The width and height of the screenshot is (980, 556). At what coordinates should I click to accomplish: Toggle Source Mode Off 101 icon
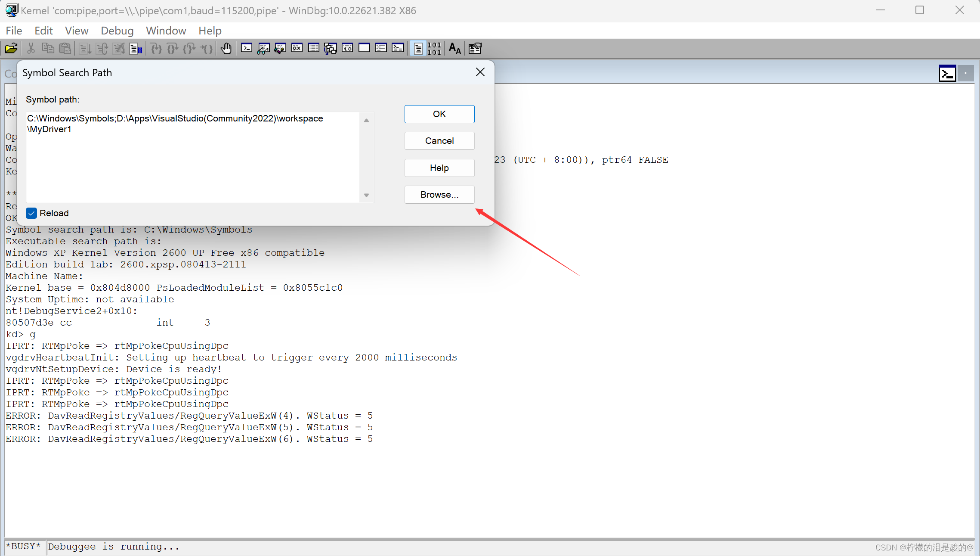tap(435, 48)
